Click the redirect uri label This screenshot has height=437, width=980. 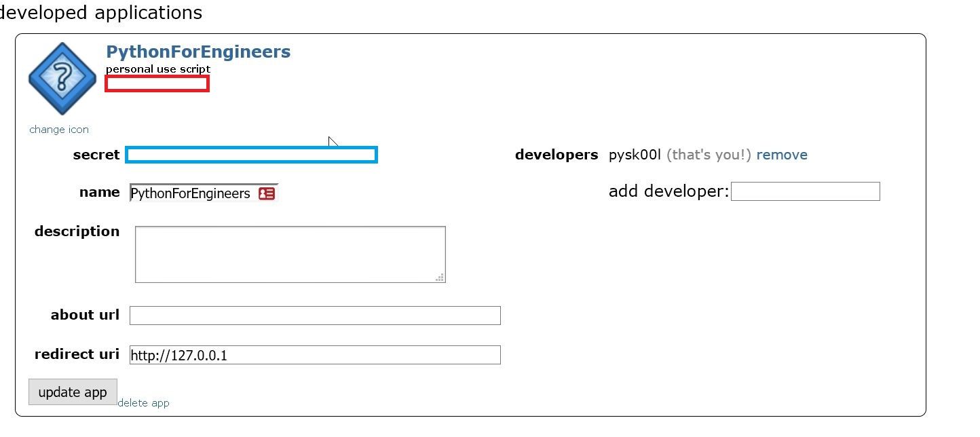click(77, 354)
